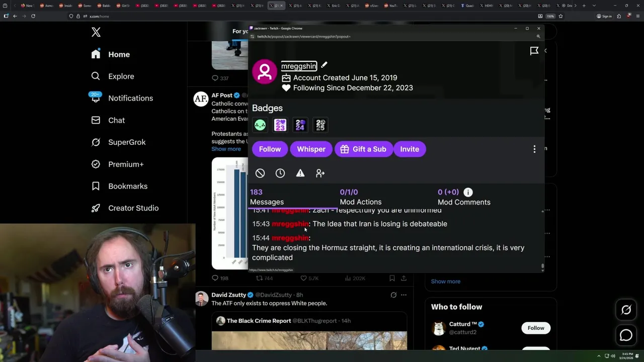Open David Zsutty's profile name
This screenshot has height=362, width=644.
(229, 295)
